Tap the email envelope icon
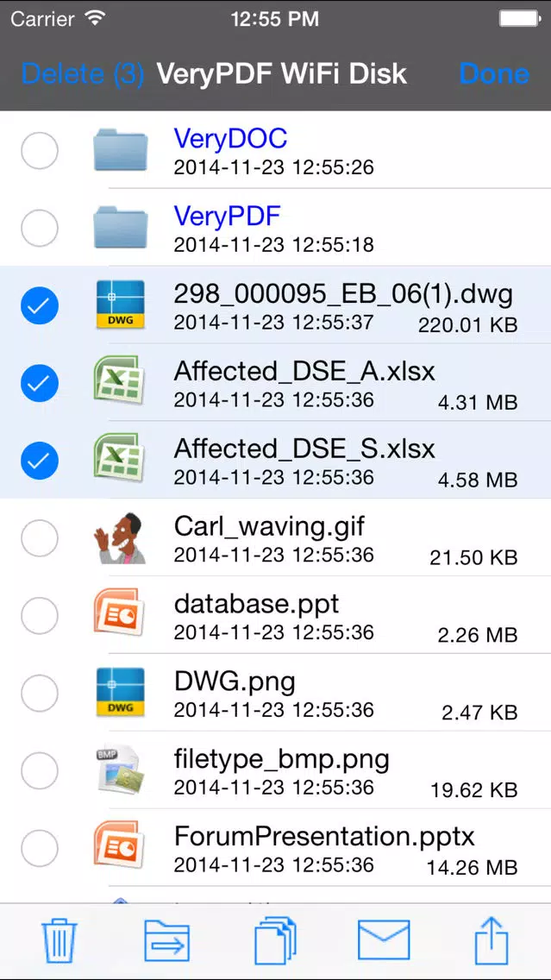This screenshot has height=980, width=551. (384, 940)
